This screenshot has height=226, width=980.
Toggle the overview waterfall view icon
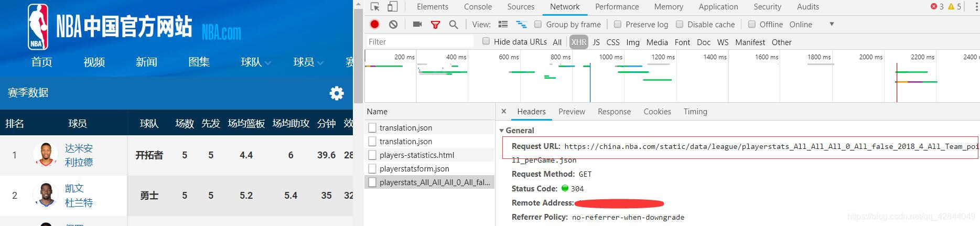click(x=521, y=24)
